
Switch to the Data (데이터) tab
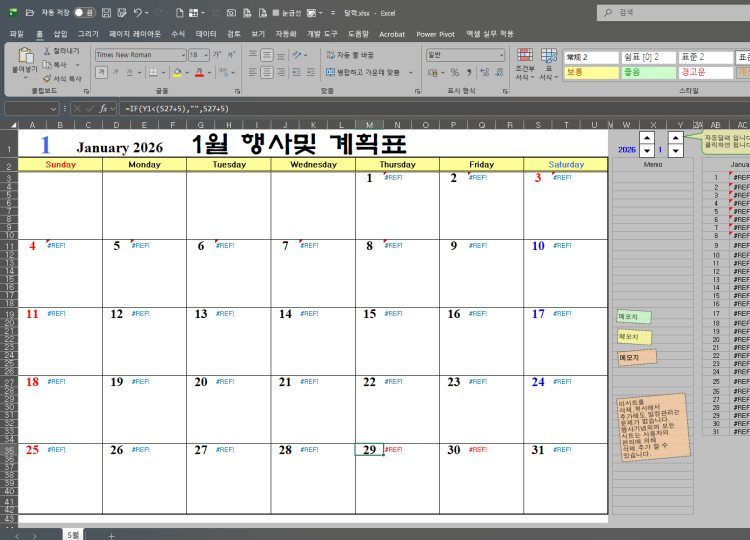pyautogui.click(x=206, y=34)
